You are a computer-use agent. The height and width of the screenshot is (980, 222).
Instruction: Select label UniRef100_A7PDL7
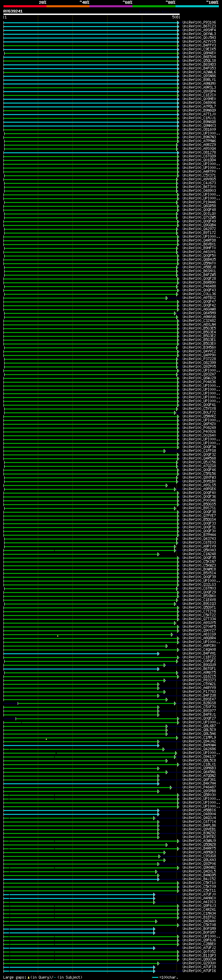(x=199, y=106)
